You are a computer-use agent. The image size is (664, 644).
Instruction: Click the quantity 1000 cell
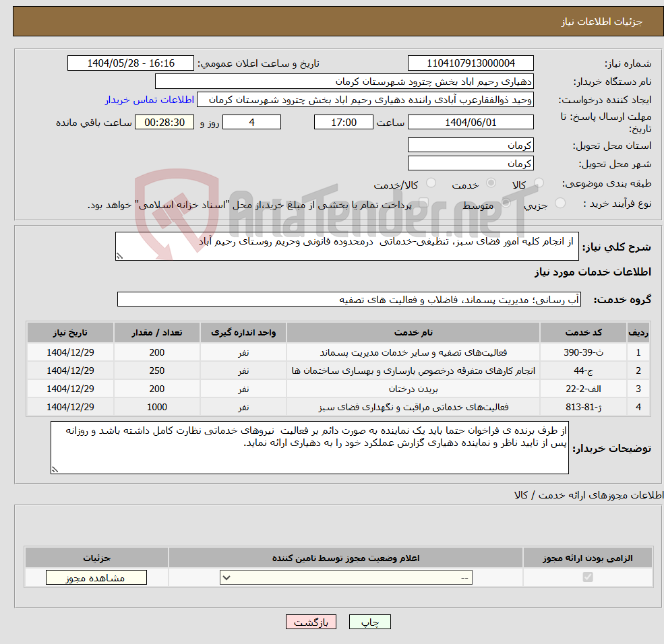click(156, 407)
